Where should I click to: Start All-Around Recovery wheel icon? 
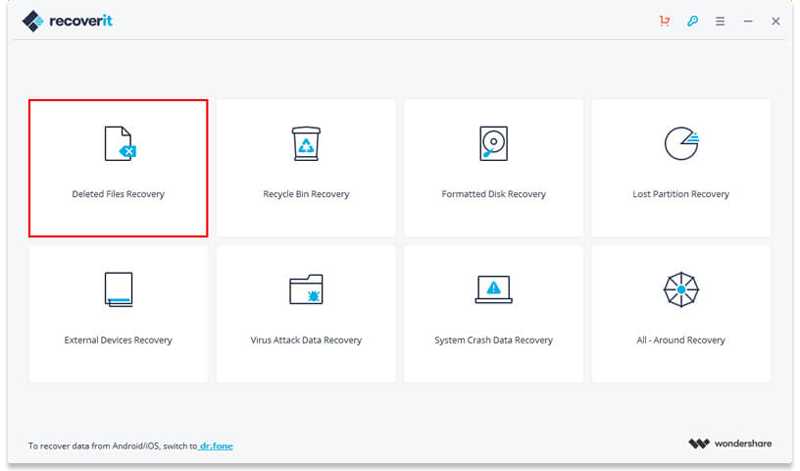click(681, 289)
